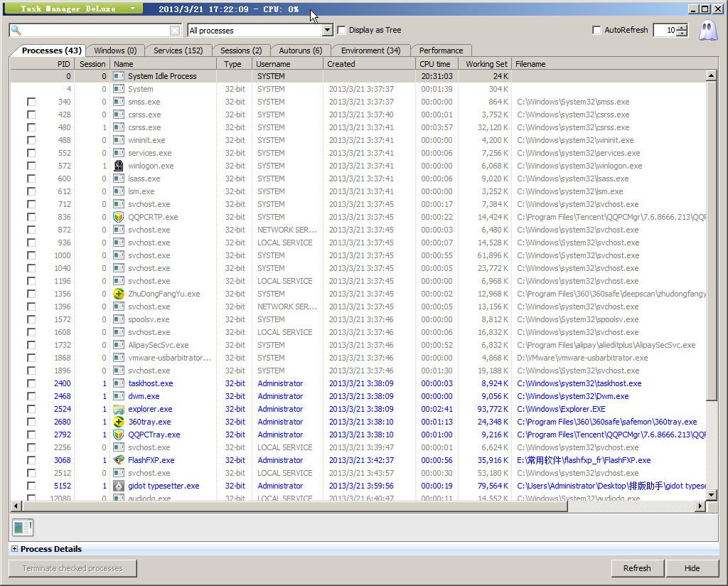
Task: Check the box for smss.exe PID 340
Action: coord(31,102)
